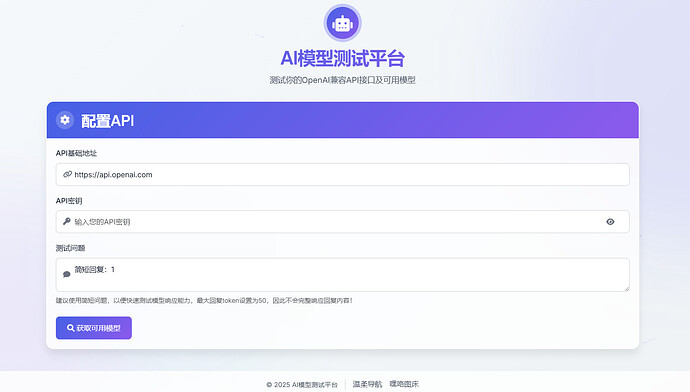This screenshot has width=690, height=392.
Task: Click the chain-link icon in the URL field
Action: coord(67,174)
